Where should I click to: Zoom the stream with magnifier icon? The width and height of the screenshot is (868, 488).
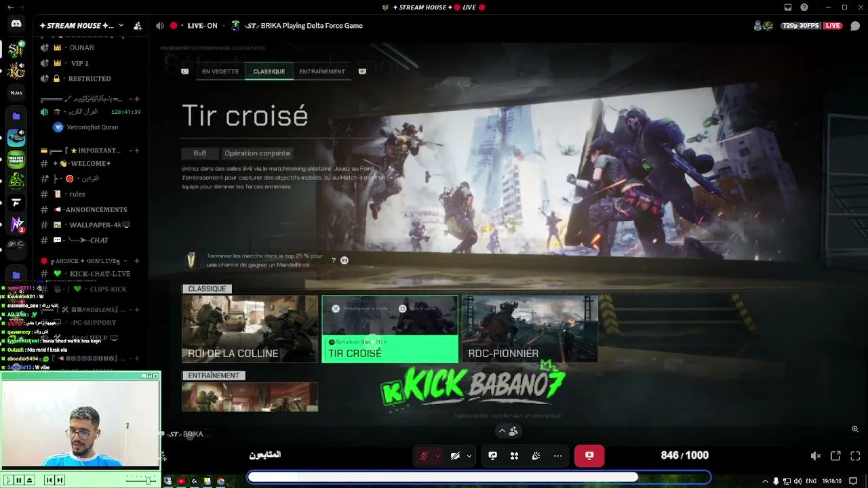[855, 429]
